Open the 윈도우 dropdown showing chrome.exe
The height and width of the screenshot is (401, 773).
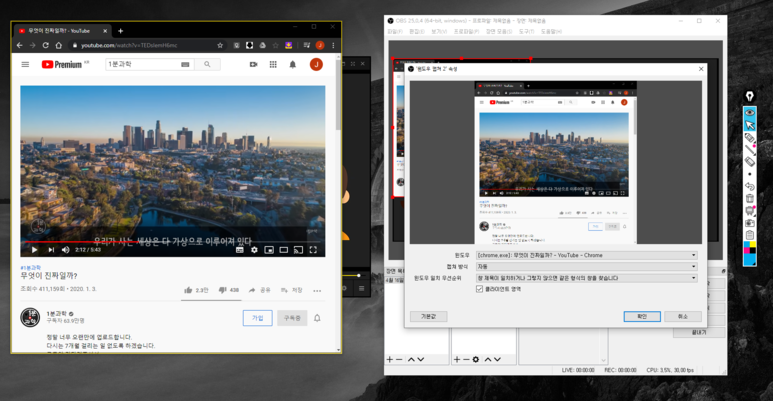click(587, 255)
